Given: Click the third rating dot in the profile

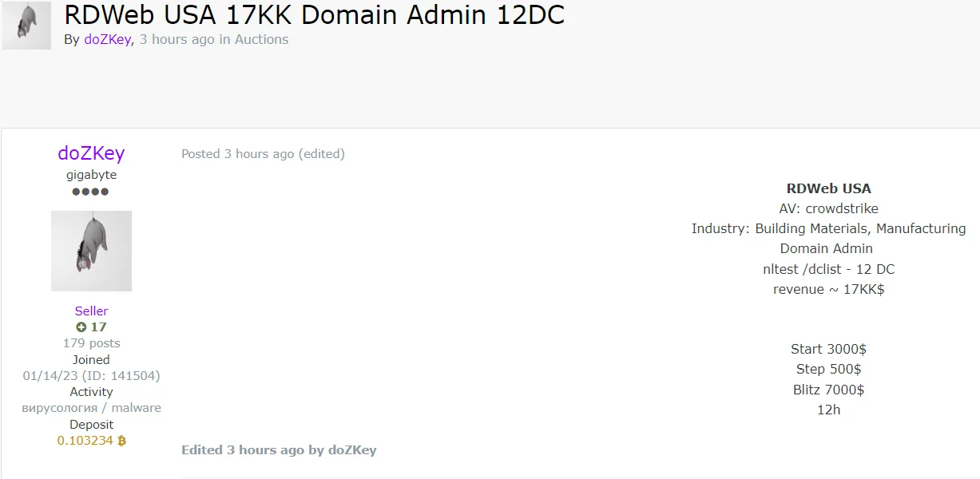Looking at the screenshot, I should (x=96, y=191).
